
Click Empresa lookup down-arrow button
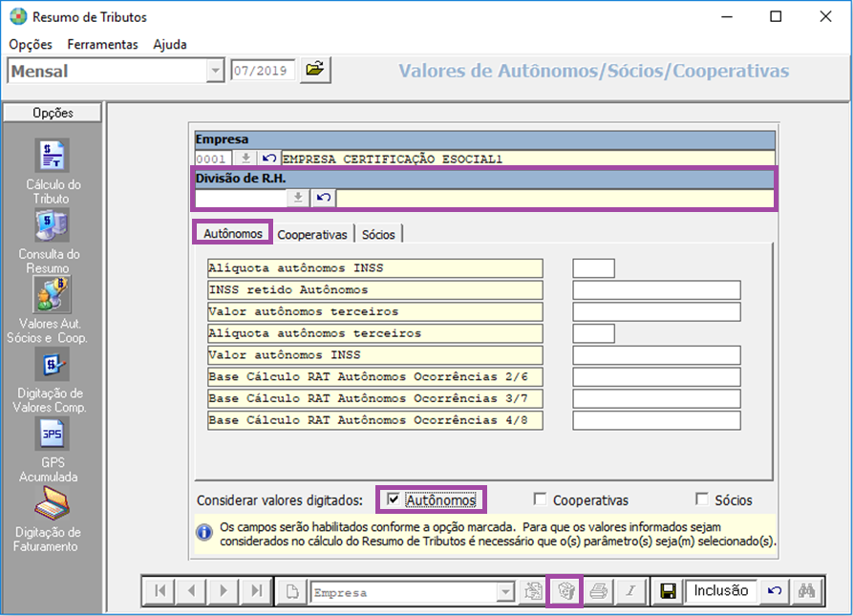coord(245,159)
